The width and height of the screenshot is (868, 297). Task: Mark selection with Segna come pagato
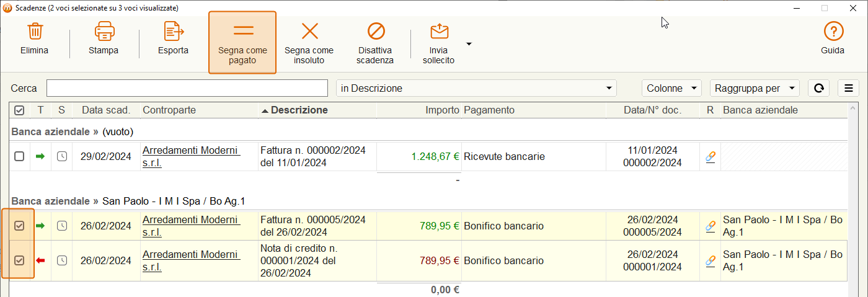pos(242,42)
